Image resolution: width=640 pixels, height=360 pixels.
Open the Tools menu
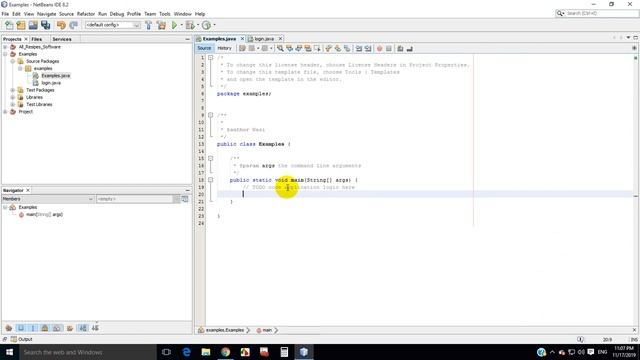[x=164, y=14]
